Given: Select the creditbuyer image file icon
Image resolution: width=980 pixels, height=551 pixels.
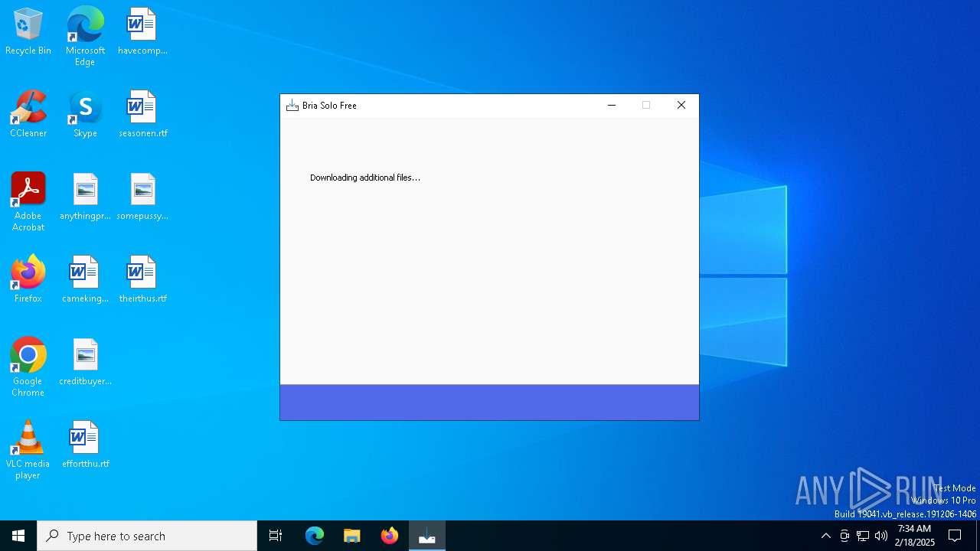Looking at the screenshot, I should (85, 363).
